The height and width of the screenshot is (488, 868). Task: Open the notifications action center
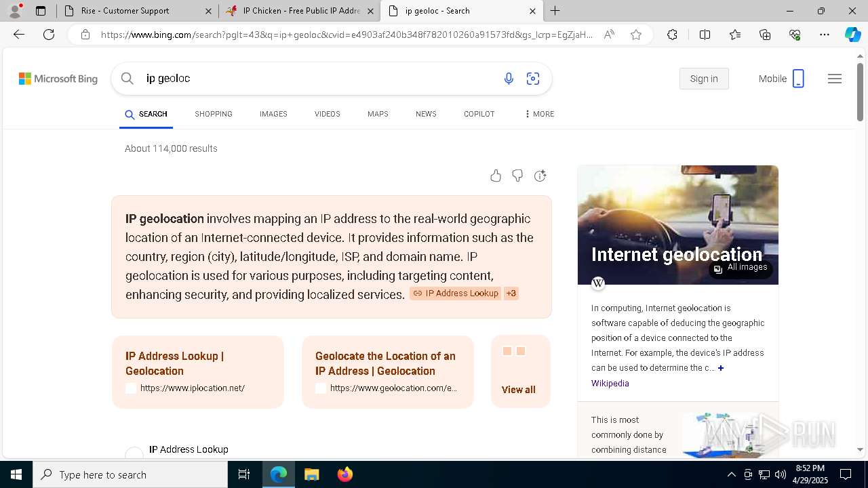click(x=846, y=474)
